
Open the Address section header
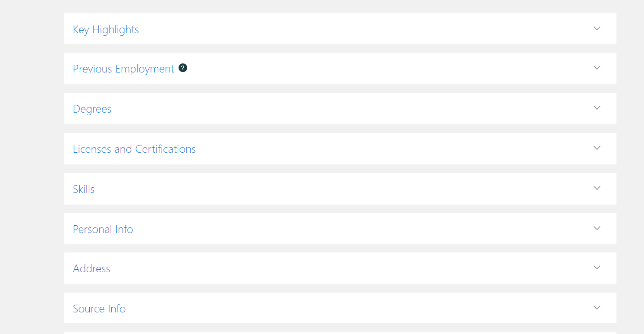[91, 268]
